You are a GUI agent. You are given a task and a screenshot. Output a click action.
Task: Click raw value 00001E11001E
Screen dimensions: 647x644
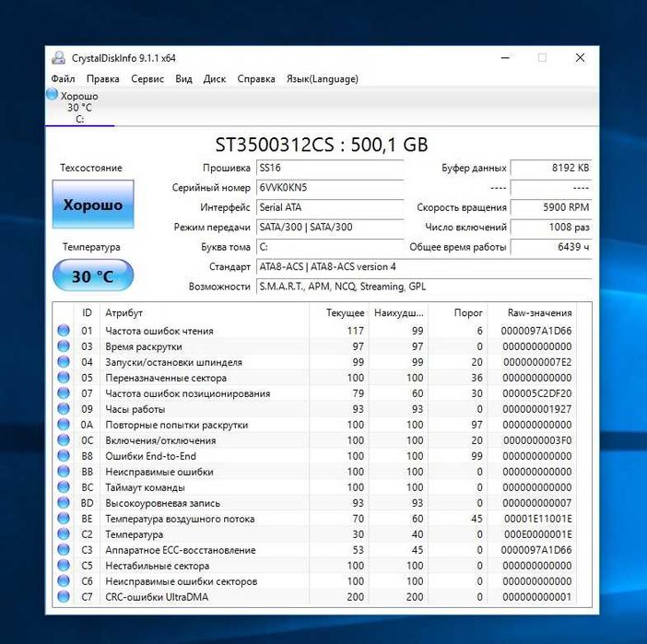pos(537,519)
